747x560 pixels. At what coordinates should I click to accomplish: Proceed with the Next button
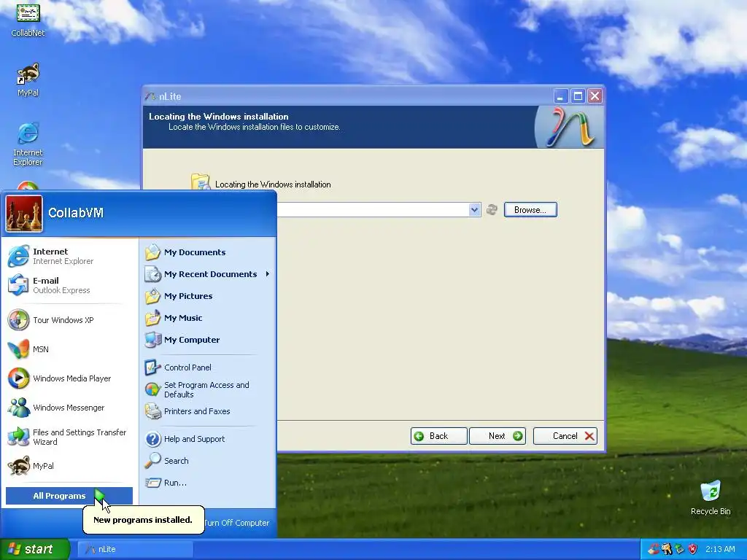498,436
